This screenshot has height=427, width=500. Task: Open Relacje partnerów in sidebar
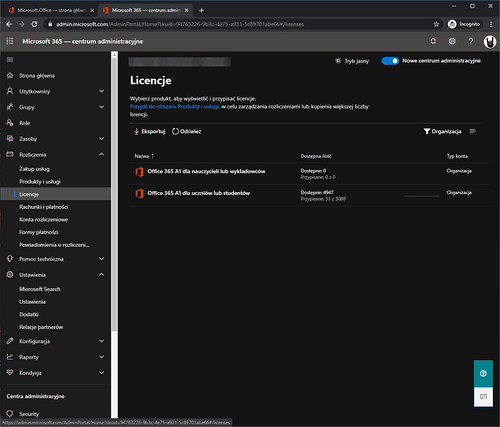(41, 327)
